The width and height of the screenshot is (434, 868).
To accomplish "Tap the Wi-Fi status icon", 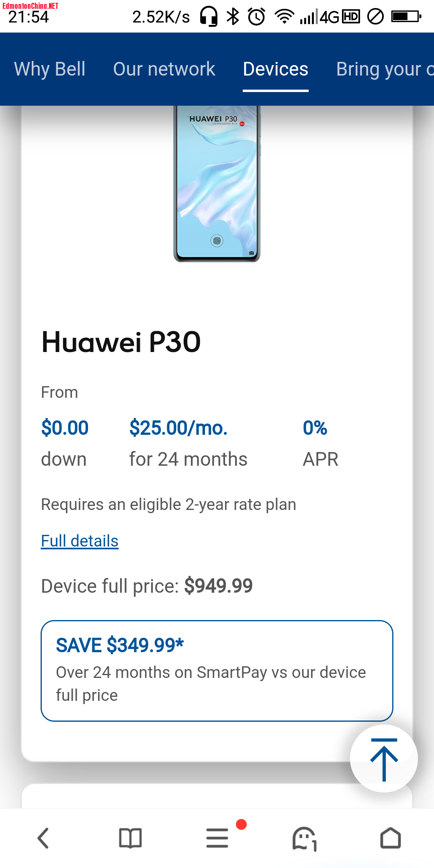I will click(x=284, y=17).
